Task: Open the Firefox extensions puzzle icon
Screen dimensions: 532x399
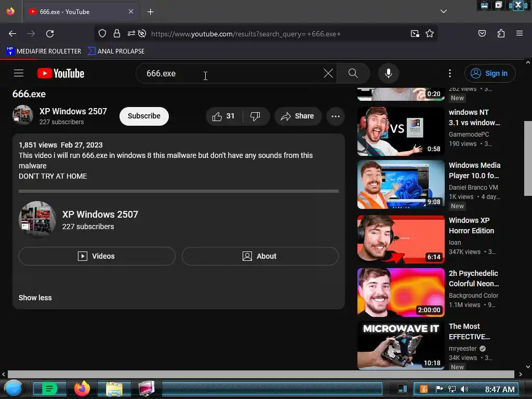Action: 501,33
